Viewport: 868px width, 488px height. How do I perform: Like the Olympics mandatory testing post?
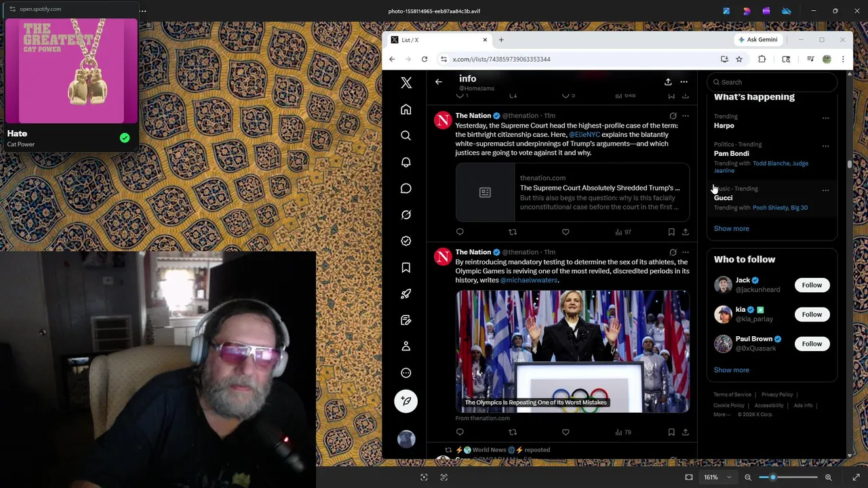click(x=566, y=432)
